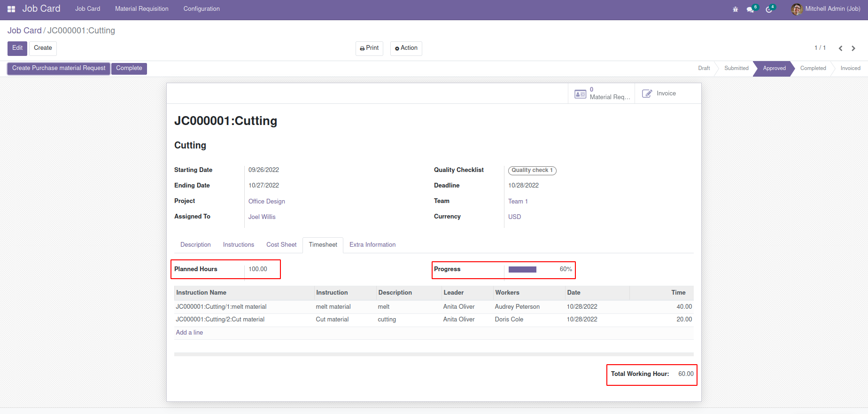Click Mitchell Admin avatar picture
The width and height of the screenshot is (868, 414).
pos(797,9)
